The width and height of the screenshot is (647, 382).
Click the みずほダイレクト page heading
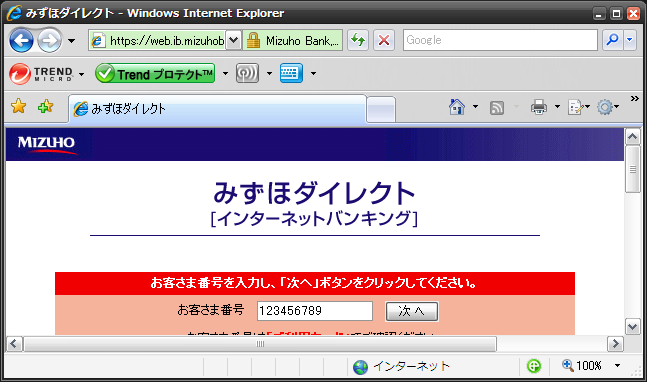[314, 193]
